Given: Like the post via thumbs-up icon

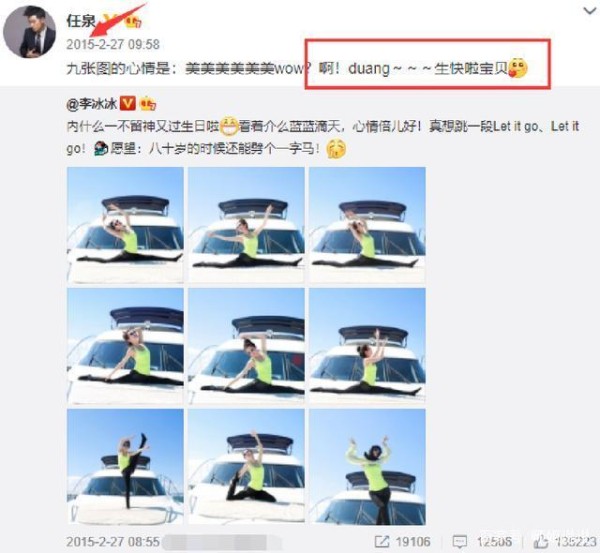Looking at the screenshot, I should click(541, 542).
